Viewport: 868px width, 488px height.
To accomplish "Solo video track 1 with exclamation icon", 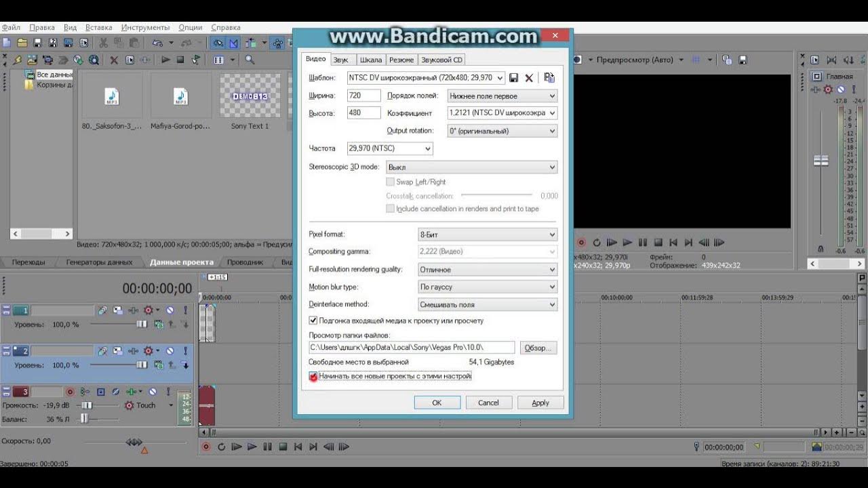I will pos(186,310).
